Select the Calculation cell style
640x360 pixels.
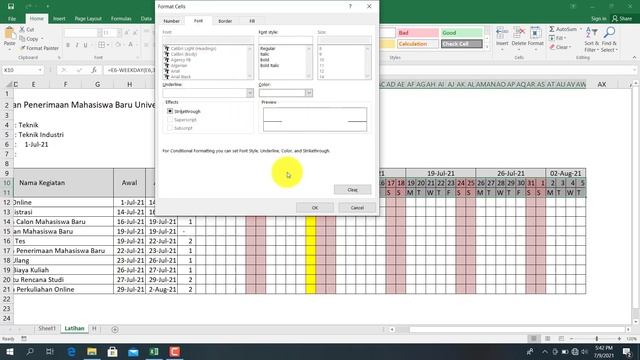pyautogui.click(x=417, y=44)
